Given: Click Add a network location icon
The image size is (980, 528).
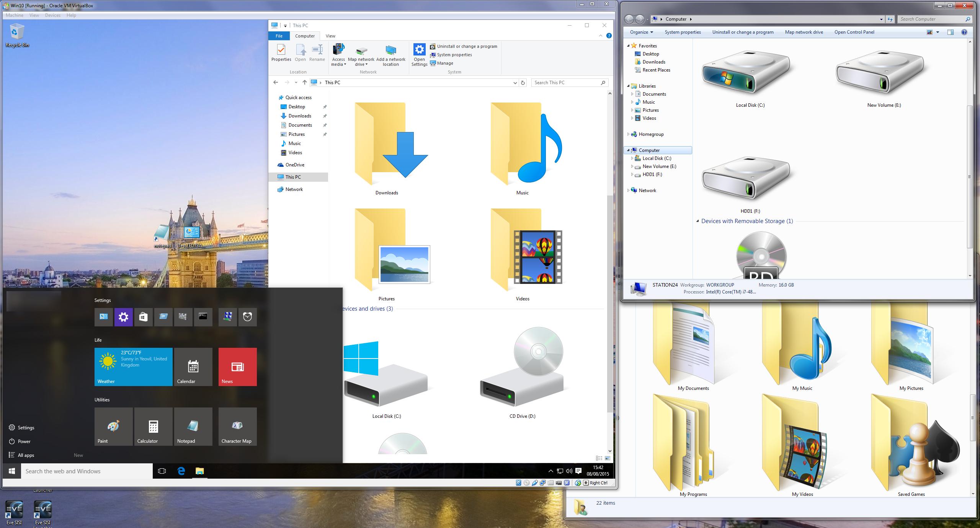Looking at the screenshot, I should point(390,50).
